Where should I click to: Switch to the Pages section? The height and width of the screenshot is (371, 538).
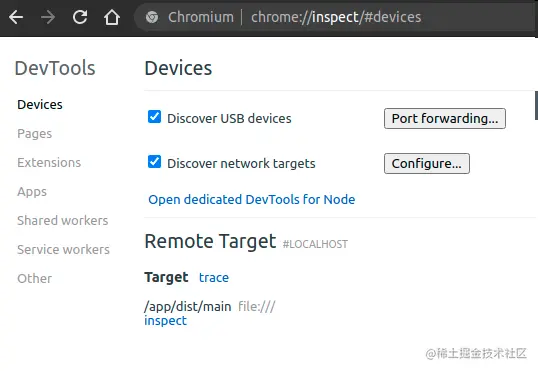tap(34, 134)
